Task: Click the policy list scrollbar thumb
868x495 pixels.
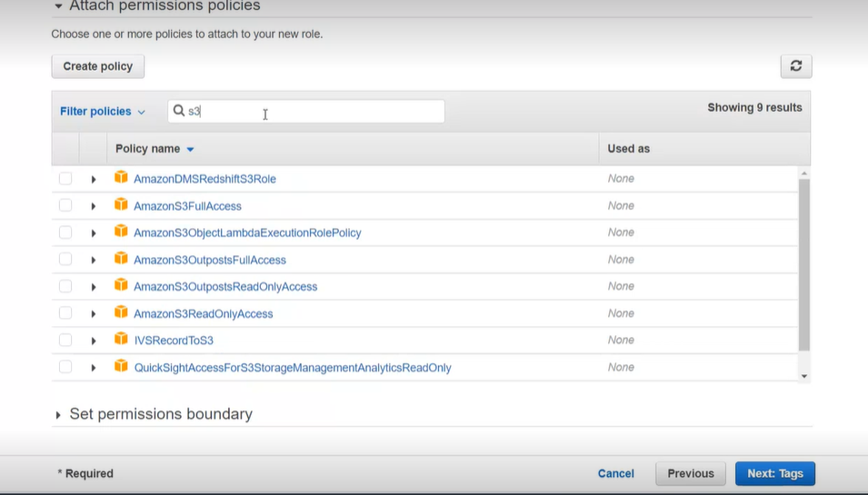Action: tap(803, 265)
